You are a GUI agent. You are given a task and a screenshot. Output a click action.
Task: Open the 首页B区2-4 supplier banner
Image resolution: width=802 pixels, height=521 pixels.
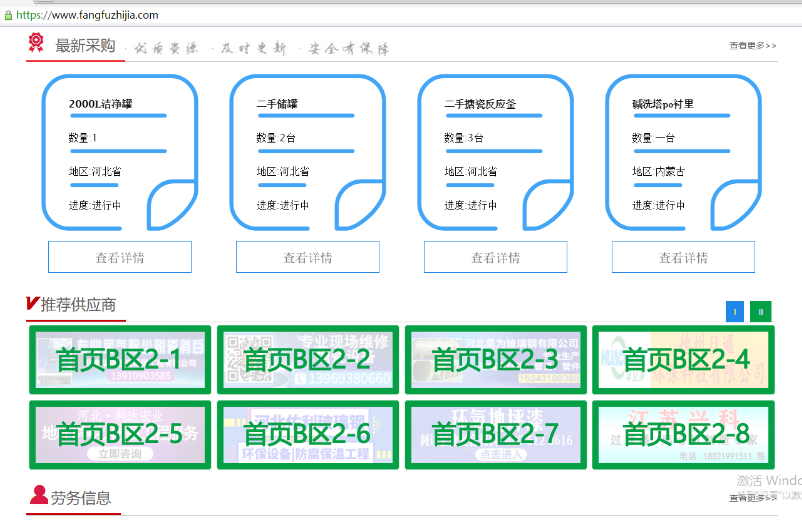point(684,360)
